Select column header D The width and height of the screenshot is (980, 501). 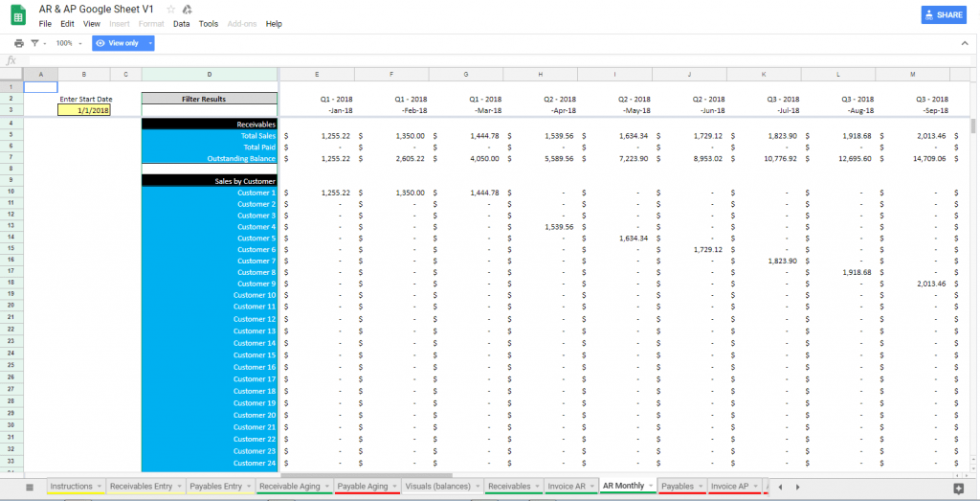tap(210, 75)
